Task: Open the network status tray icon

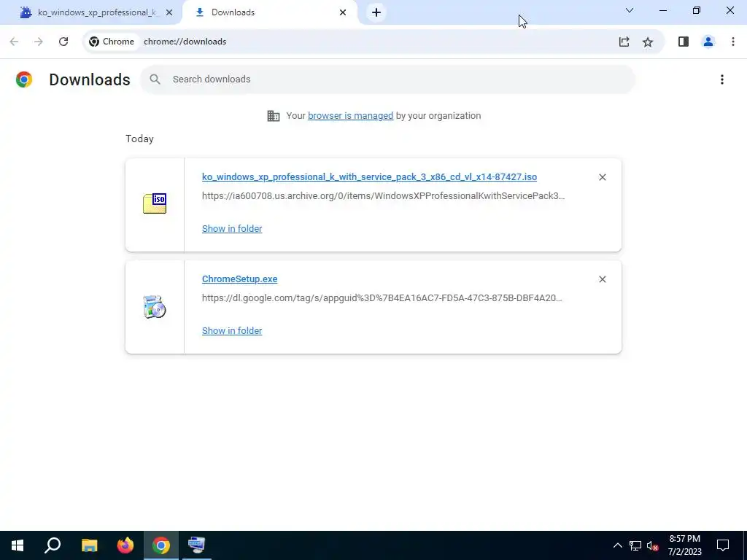Action: (635, 545)
